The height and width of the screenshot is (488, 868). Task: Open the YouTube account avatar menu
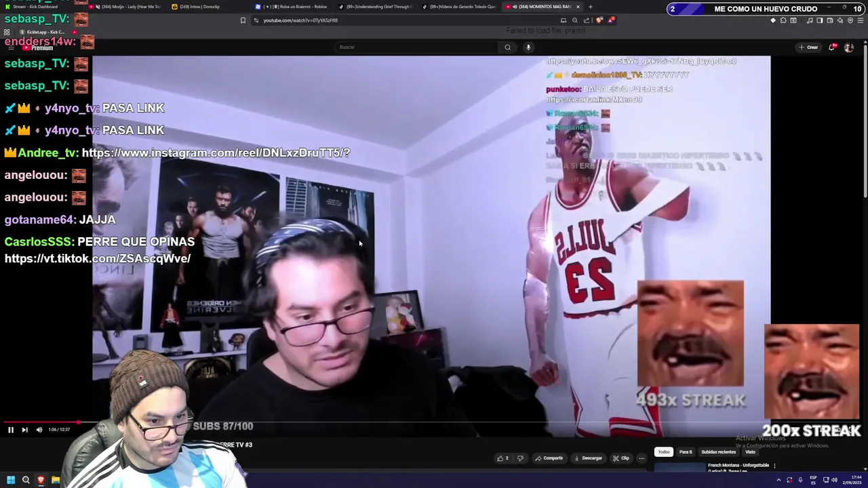(x=848, y=47)
